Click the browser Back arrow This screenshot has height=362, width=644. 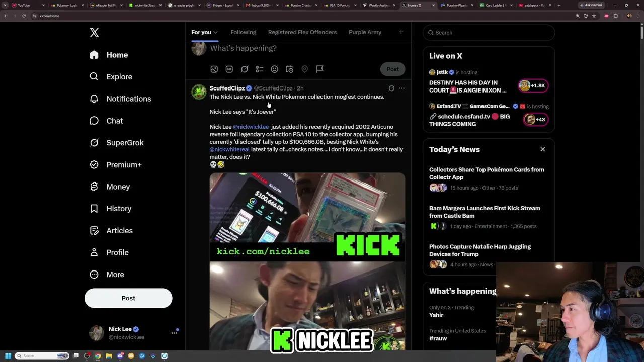(6, 16)
